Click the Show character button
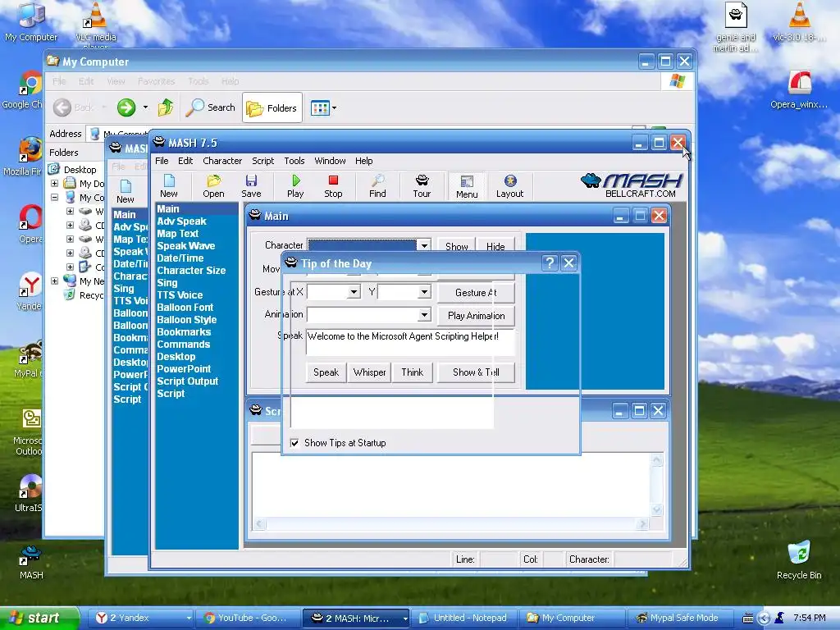Viewport: 840px width, 630px height. tap(456, 246)
